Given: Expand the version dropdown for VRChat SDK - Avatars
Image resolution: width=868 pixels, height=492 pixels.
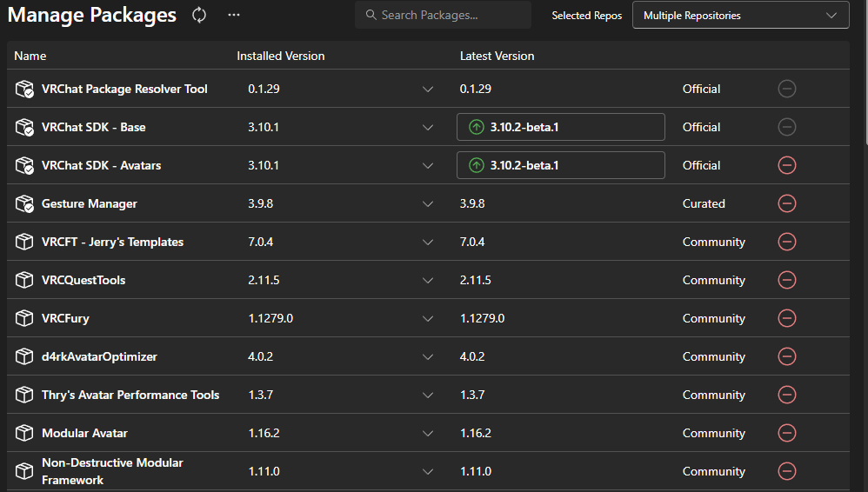Looking at the screenshot, I should pos(427,165).
